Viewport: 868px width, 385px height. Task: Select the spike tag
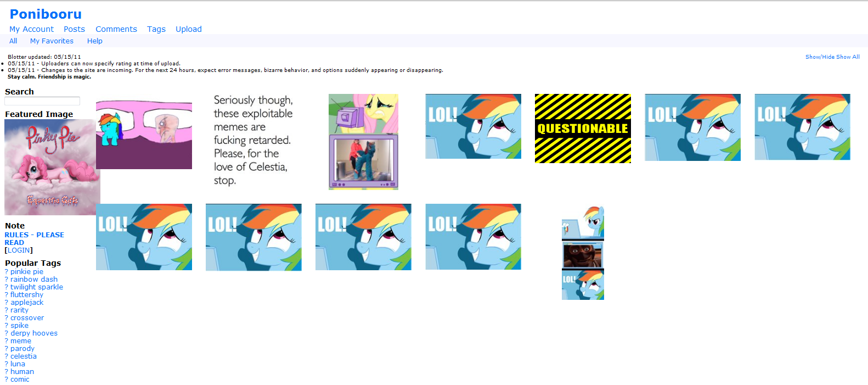19,325
